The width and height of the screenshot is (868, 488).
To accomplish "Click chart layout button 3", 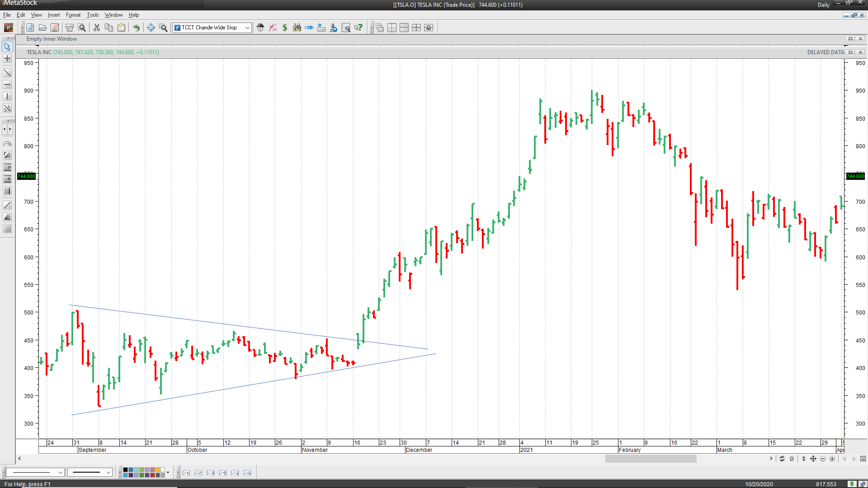I will point(211,473).
